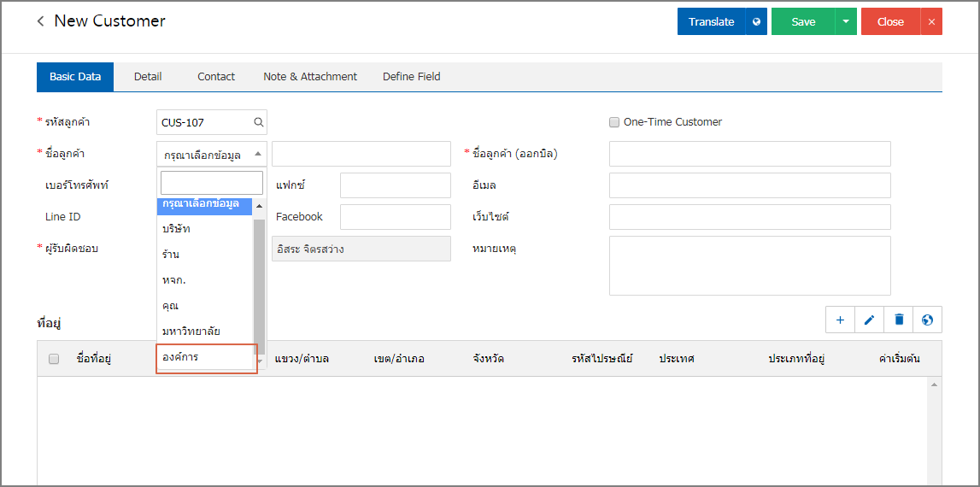This screenshot has width=980, height=487.
Task: Select หจก. from the prefix list
Action: (204, 280)
